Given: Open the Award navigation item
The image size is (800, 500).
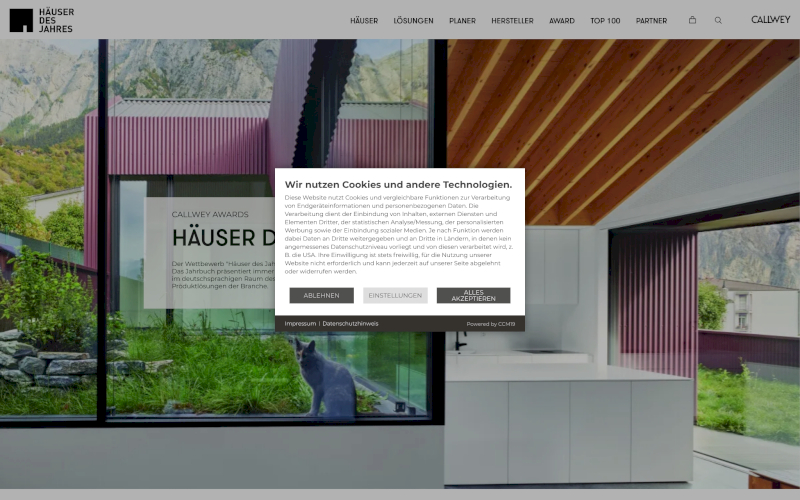Looking at the screenshot, I should click(x=561, y=21).
